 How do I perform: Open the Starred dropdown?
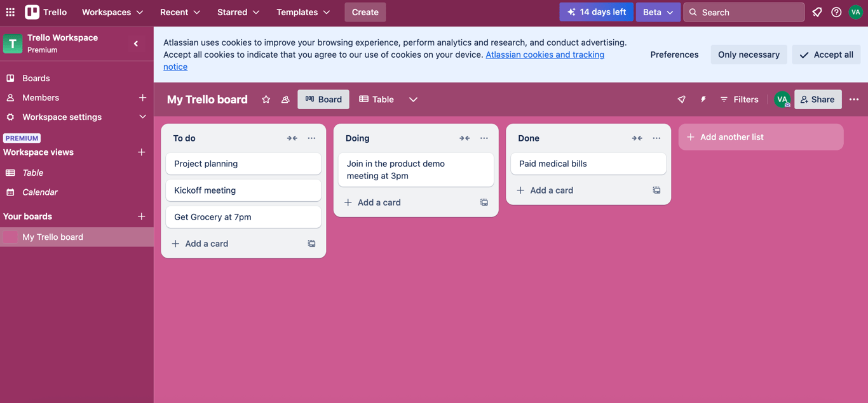(238, 12)
